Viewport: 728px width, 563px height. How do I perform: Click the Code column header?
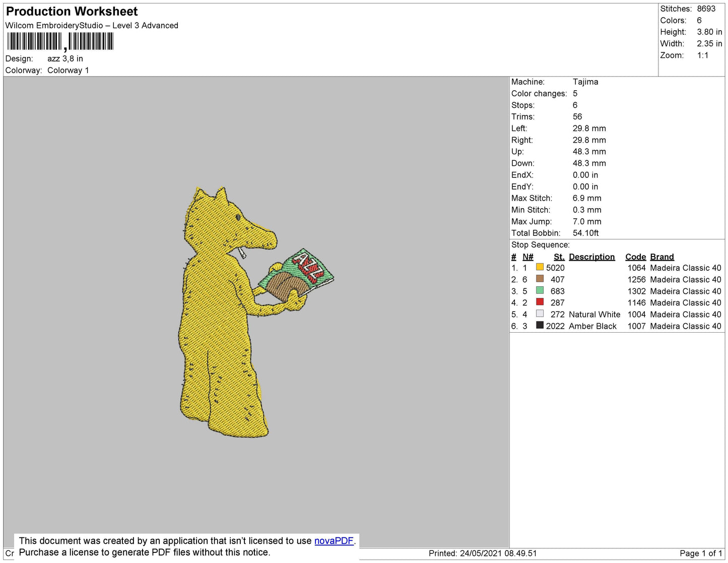click(635, 257)
